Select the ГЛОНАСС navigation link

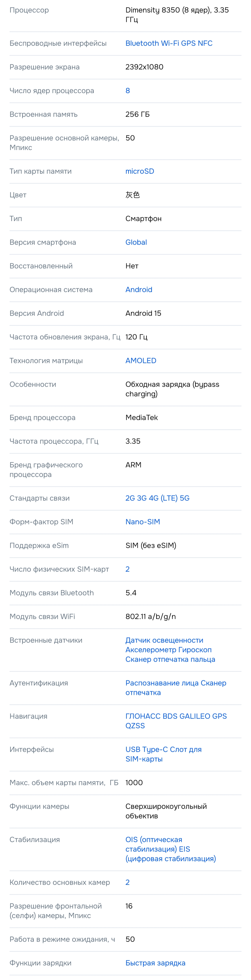pyautogui.click(x=143, y=716)
